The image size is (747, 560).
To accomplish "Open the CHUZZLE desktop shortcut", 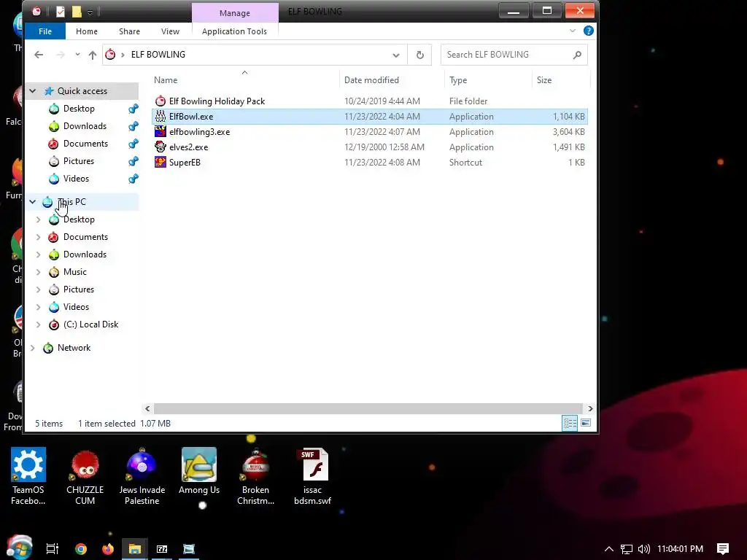I will (85, 475).
